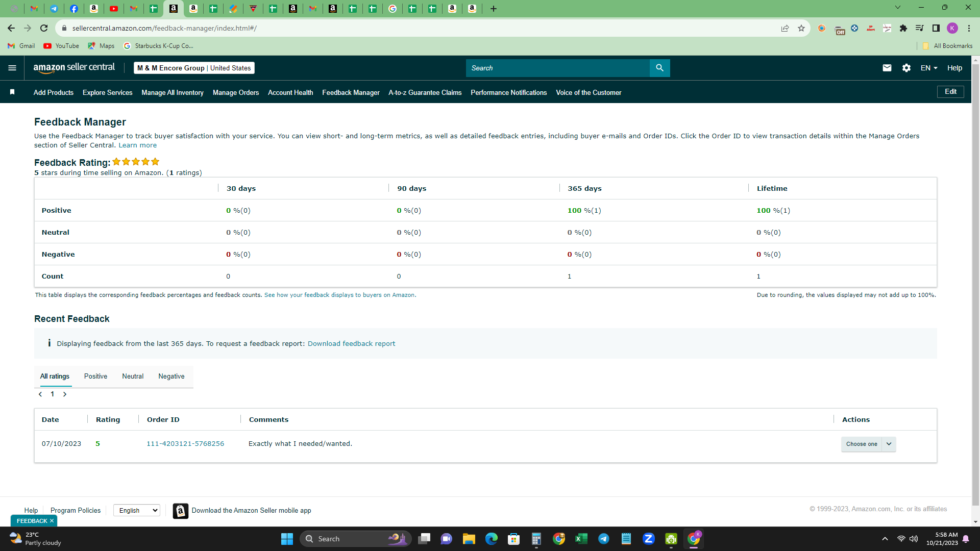
Task: Open Telegram from the taskbar
Action: pos(604,539)
